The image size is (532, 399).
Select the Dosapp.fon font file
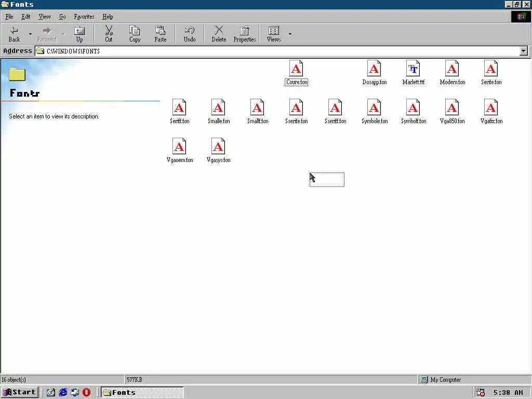click(374, 73)
